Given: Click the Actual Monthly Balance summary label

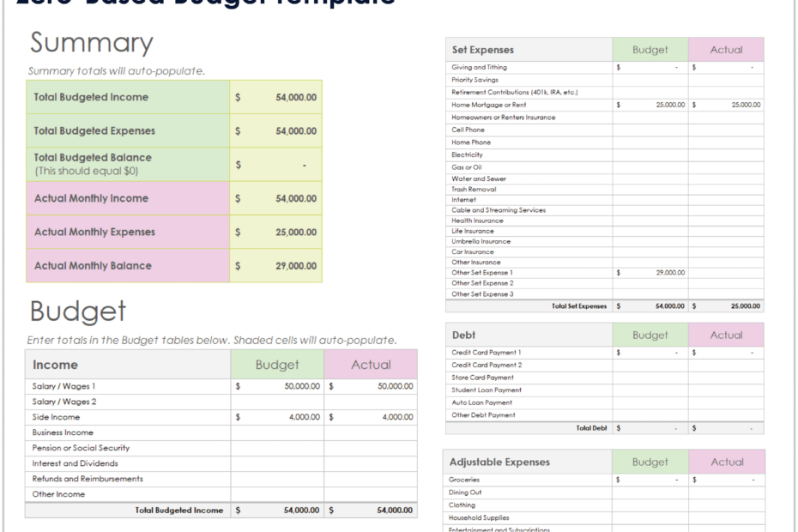Looking at the screenshot, I should (93, 266).
